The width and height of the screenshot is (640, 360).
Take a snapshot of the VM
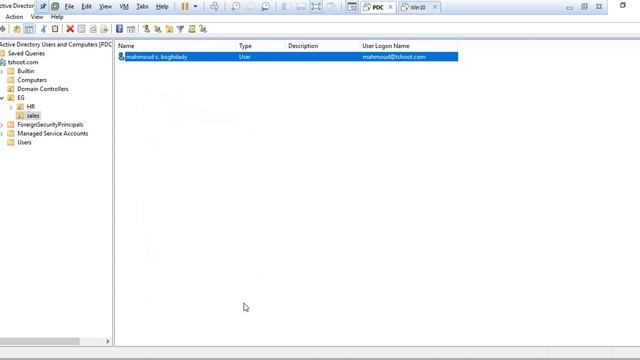(x=236, y=7)
